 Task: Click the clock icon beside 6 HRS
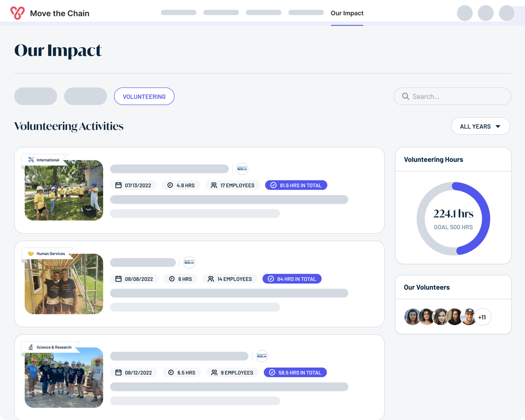pos(172,279)
